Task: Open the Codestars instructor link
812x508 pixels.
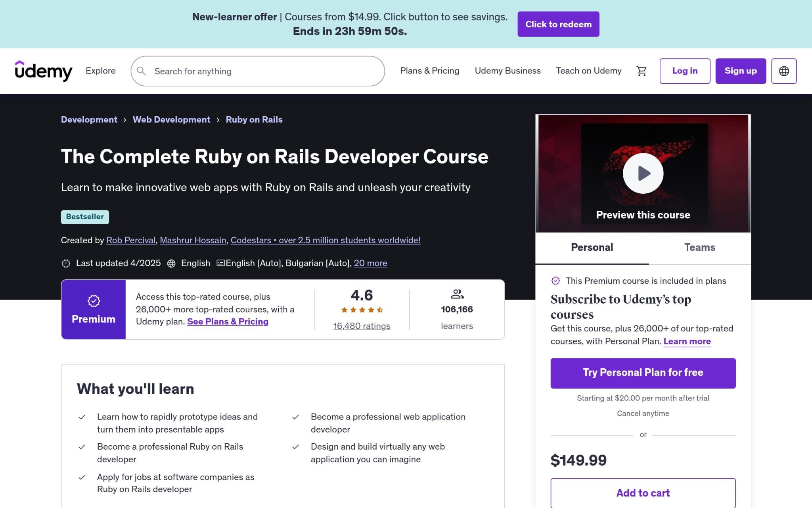Action: pyautogui.click(x=326, y=240)
